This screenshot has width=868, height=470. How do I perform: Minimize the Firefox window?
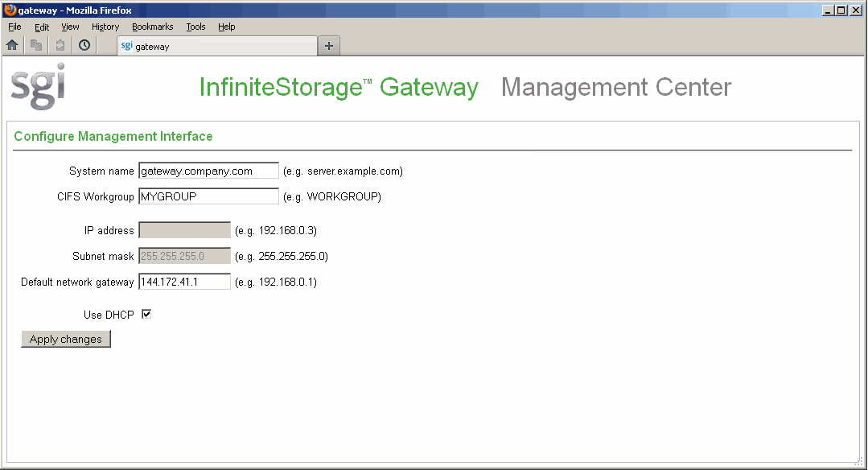(x=828, y=10)
